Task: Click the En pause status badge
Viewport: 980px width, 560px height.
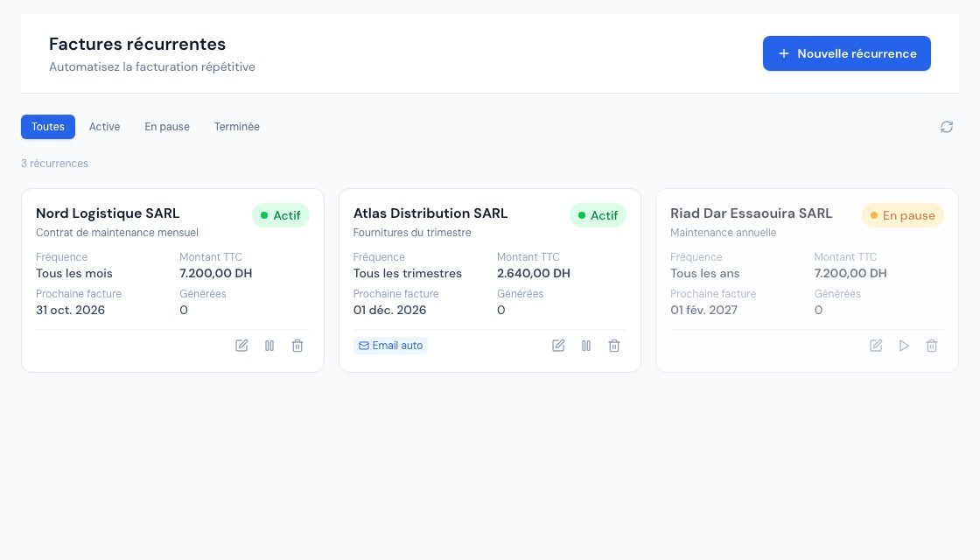Action: click(x=902, y=215)
